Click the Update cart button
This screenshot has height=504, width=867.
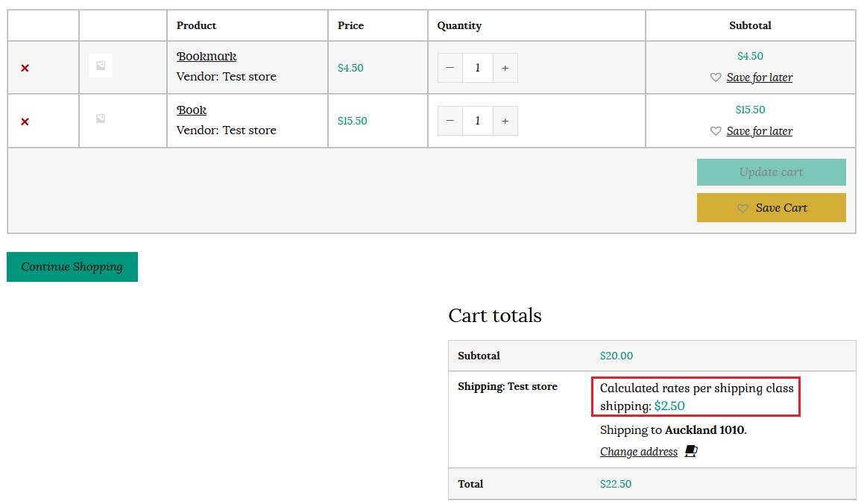coord(772,172)
